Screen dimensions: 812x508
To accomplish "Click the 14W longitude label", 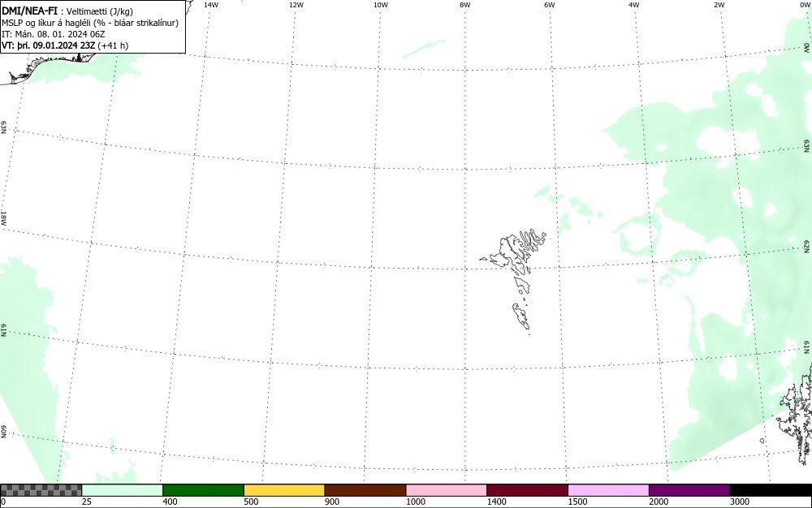I will click(211, 5).
